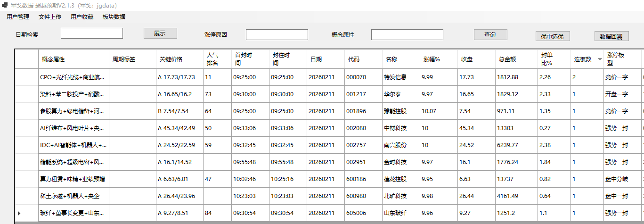
Task: Click stock code 002757
Action: click(x=363, y=145)
